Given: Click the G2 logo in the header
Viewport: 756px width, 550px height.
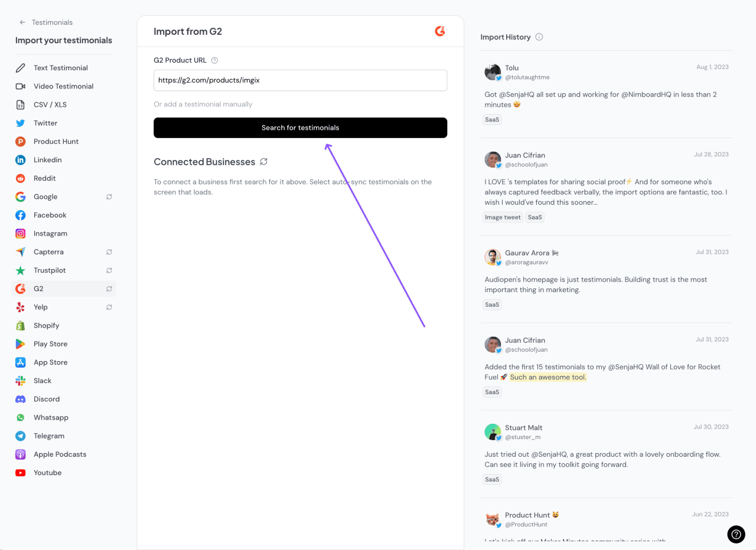Looking at the screenshot, I should pyautogui.click(x=440, y=31).
